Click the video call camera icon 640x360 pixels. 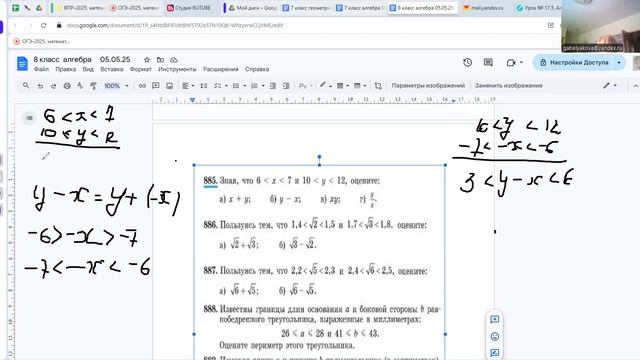point(511,62)
